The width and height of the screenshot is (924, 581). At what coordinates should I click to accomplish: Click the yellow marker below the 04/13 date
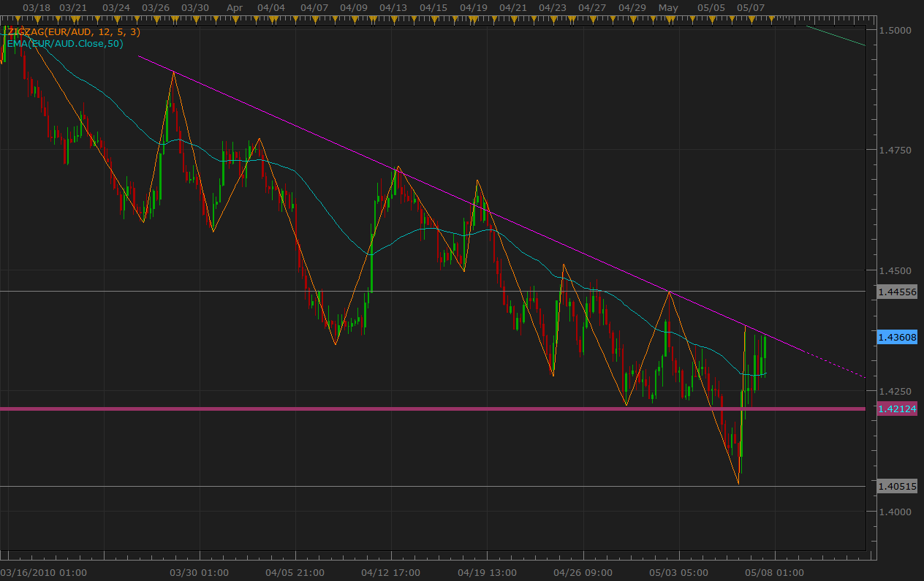tap(393, 17)
